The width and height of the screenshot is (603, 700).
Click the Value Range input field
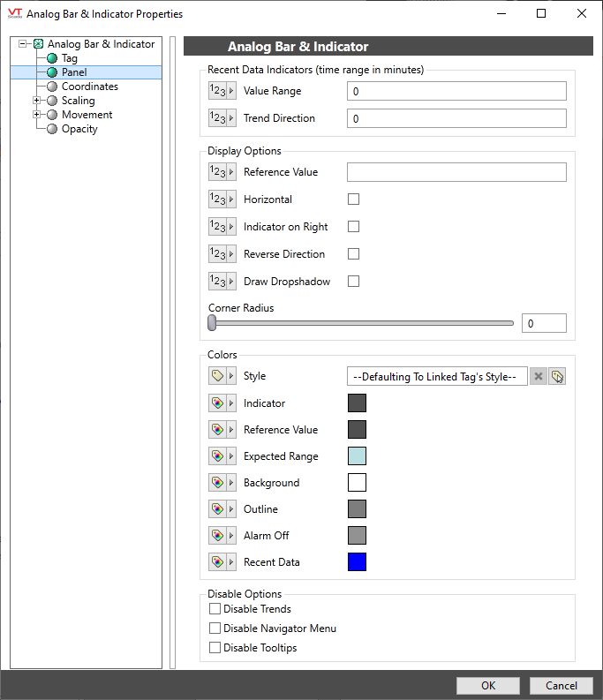[x=456, y=91]
